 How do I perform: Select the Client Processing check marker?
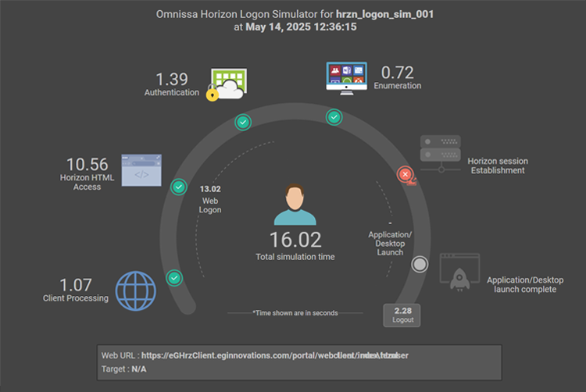coord(174,278)
